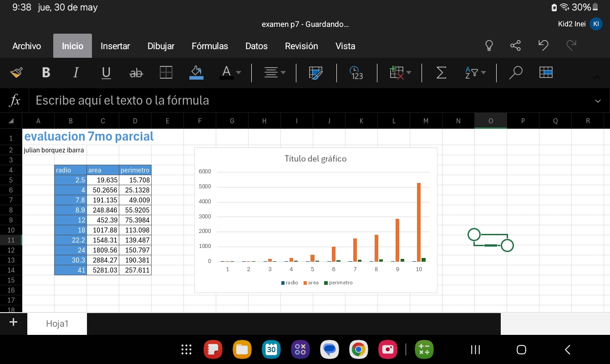Click the AutoSum sigma icon
Screen dimensions: 610x364
point(441,73)
